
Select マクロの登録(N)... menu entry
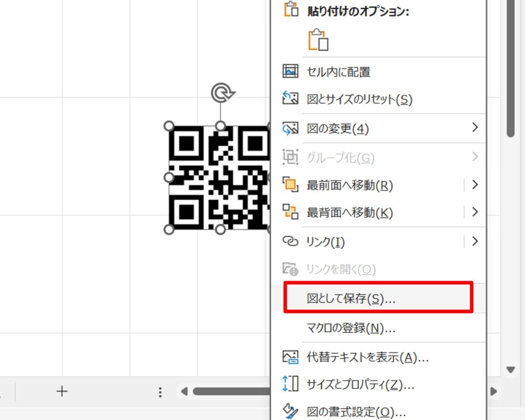378,328
